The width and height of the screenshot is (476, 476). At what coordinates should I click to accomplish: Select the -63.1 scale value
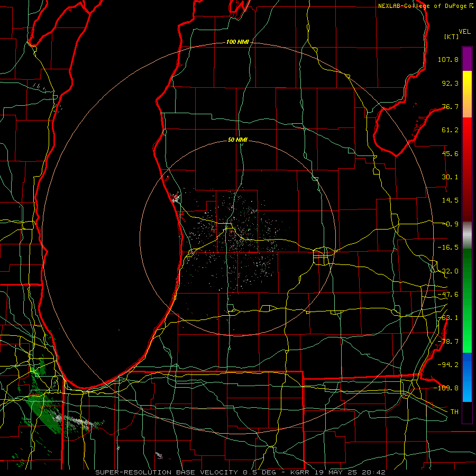[x=448, y=318]
